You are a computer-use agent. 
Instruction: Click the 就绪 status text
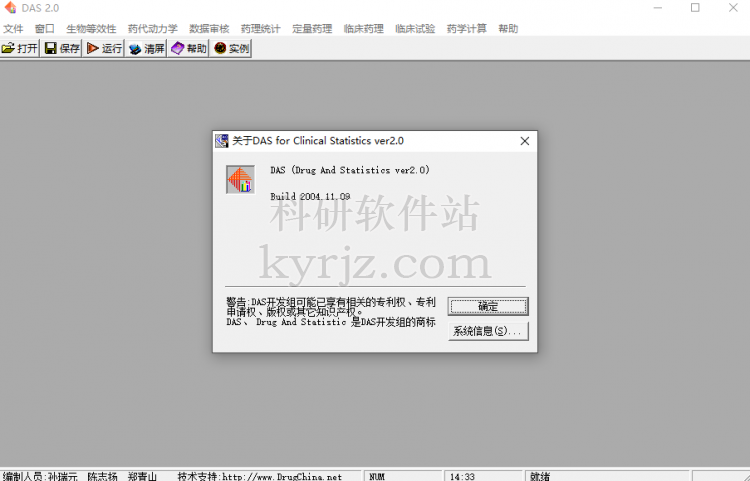540,477
